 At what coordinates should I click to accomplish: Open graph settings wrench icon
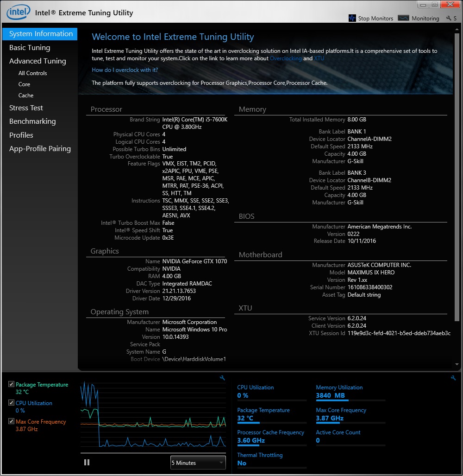[222, 378]
